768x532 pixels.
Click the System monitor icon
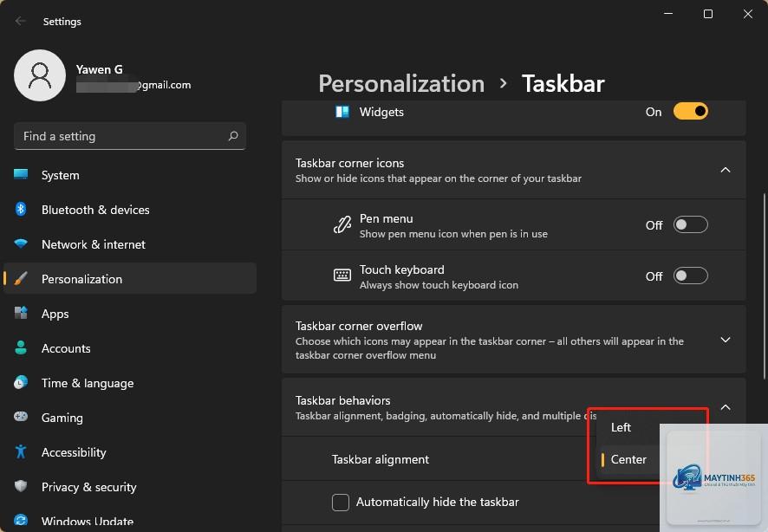[x=21, y=175]
